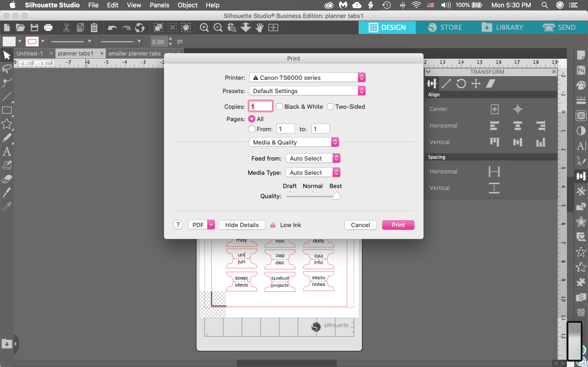This screenshot has height=367, width=588.
Task: Click the Zoom In magnifier icon
Action: pyautogui.click(x=204, y=28)
